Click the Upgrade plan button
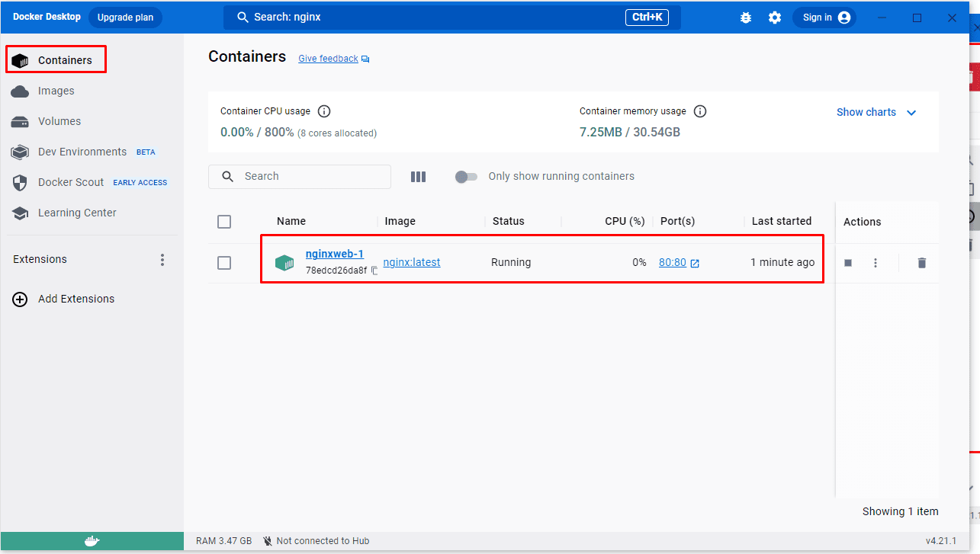 click(125, 18)
